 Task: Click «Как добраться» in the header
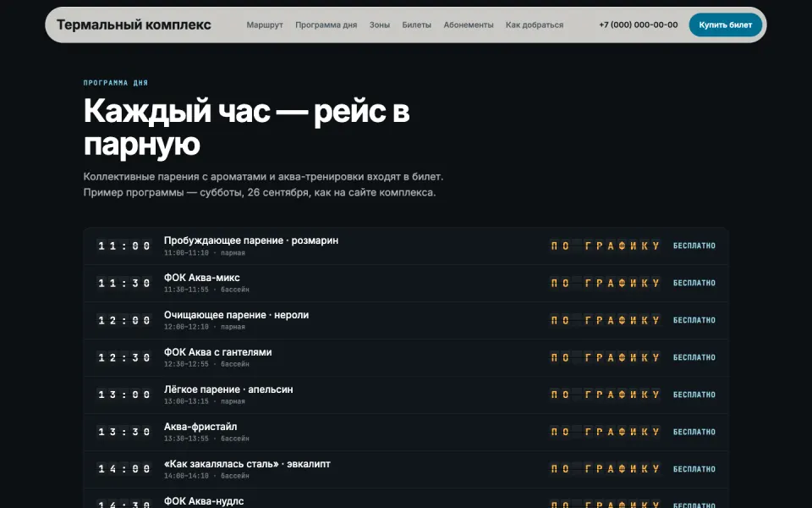535,25
